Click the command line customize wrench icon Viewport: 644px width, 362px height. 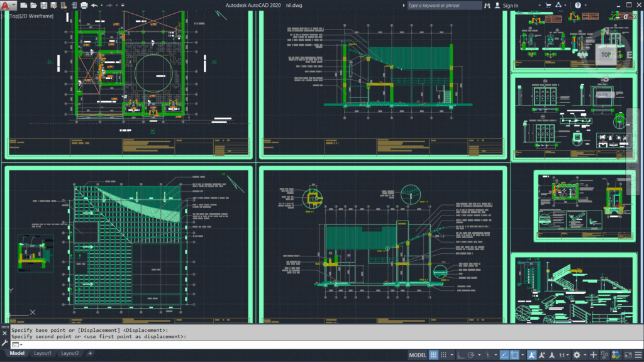(4, 343)
